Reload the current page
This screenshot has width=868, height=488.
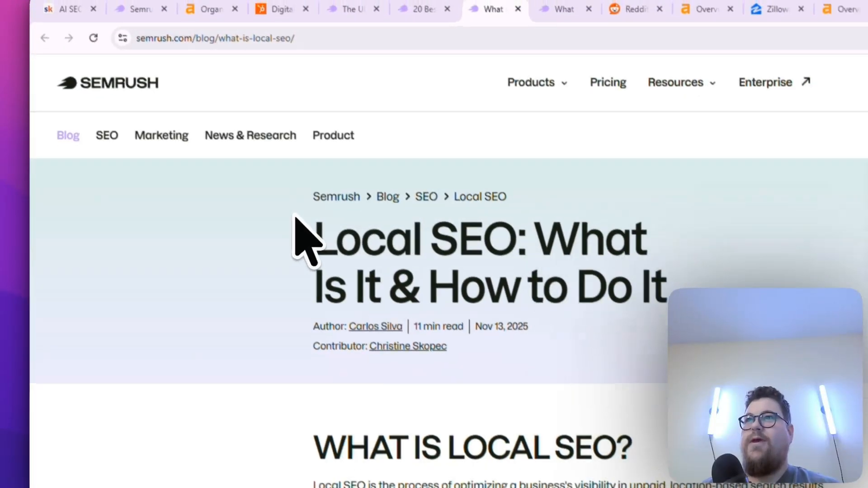click(x=93, y=38)
